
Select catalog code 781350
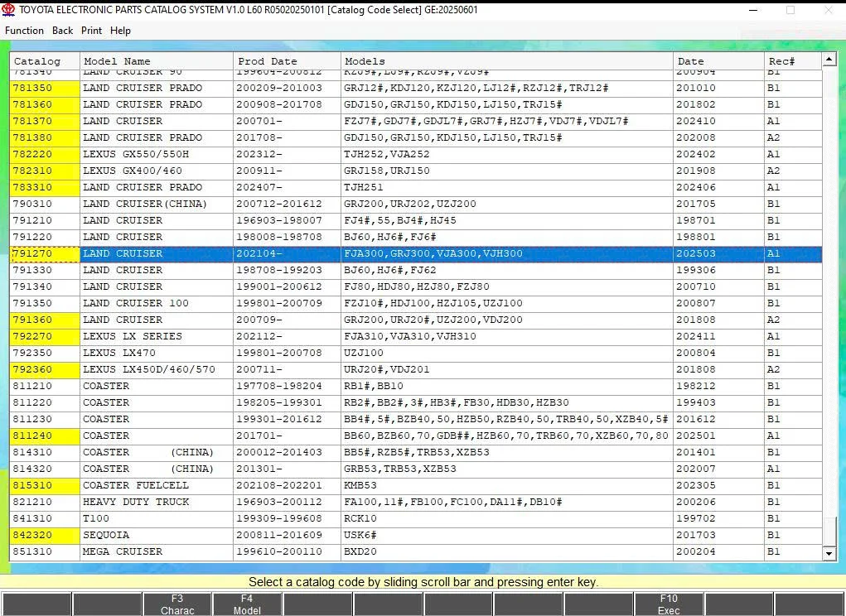click(x=45, y=88)
